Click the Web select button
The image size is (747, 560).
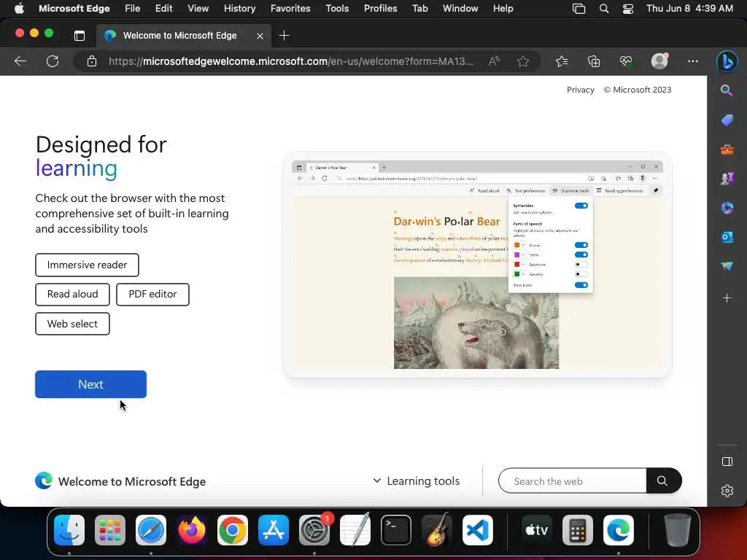(x=72, y=324)
